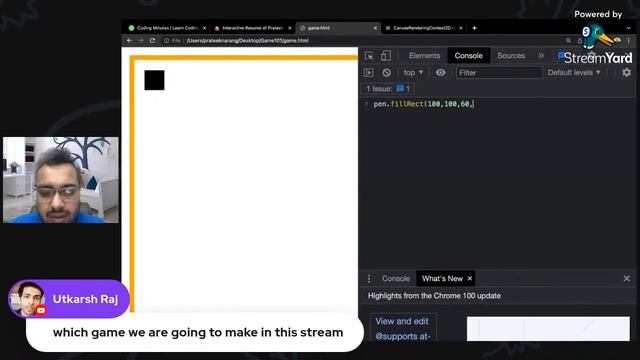Reload the game.html page

pos(152,40)
